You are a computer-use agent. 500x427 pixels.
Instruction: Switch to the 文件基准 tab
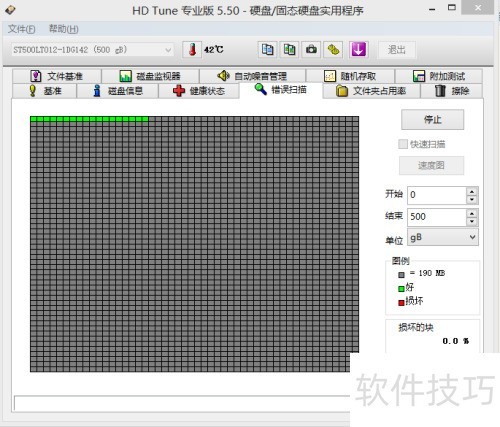(x=57, y=76)
